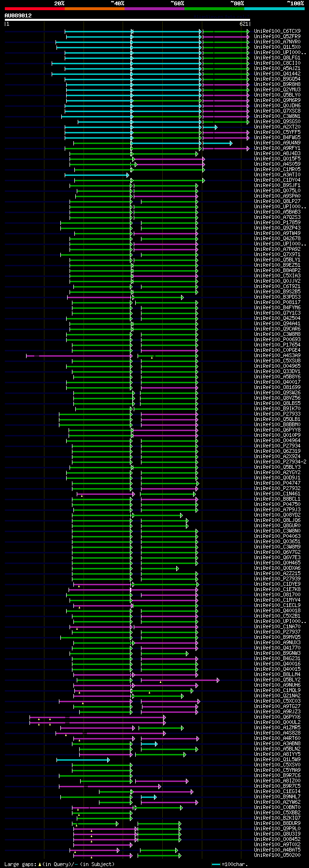The height and width of the screenshot is (868, 309).
Task: Select hit label UniRef100_Q42678
Action: coord(277,239)
